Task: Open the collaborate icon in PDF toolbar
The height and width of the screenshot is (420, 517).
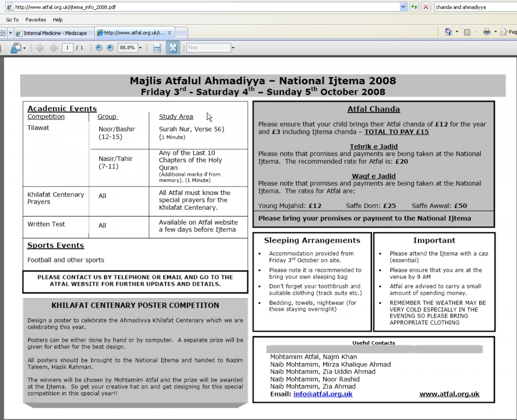Action: [x=16, y=48]
